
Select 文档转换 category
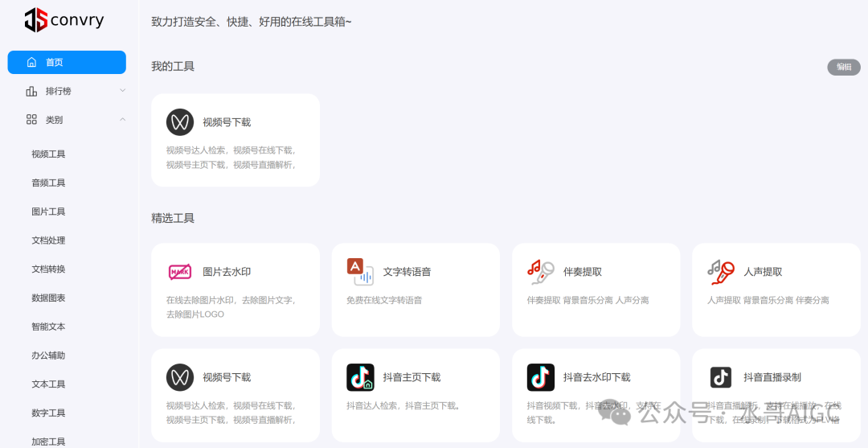point(49,269)
